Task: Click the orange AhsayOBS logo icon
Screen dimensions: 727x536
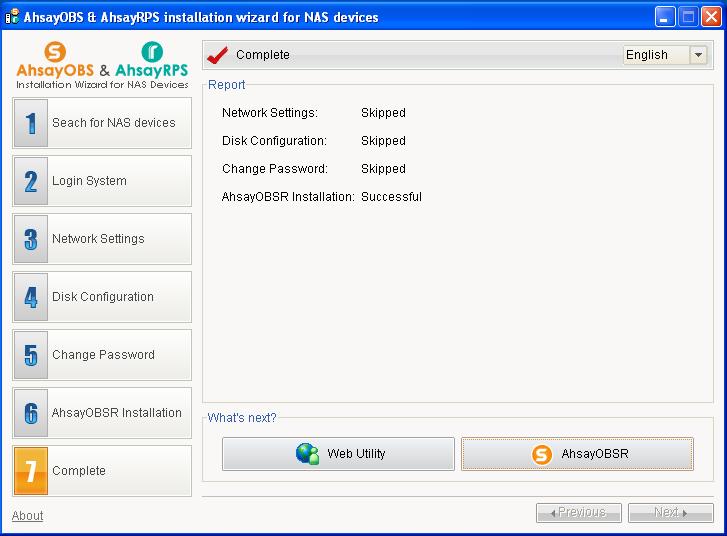Action: tap(55, 51)
